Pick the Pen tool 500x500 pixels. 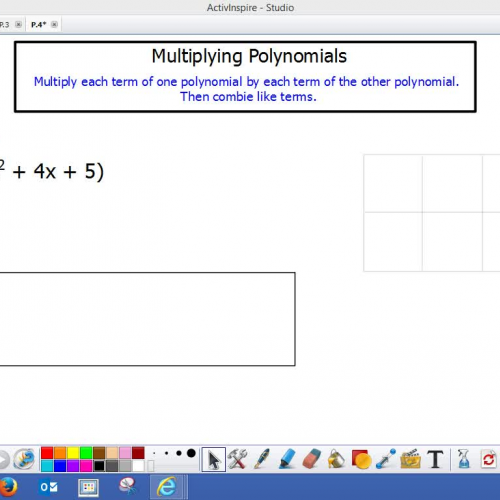click(x=261, y=459)
